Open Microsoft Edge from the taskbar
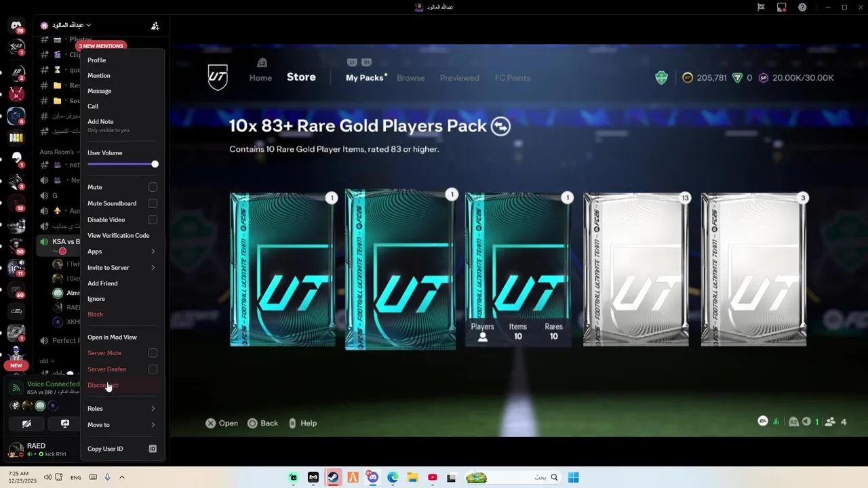 pos(393,477)
